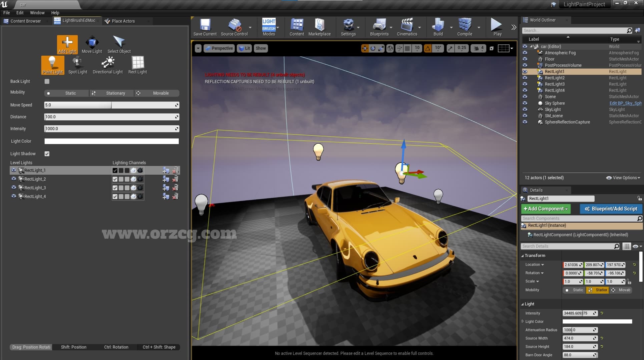The height and width of the screenshot is (360, 644).
Task: Toggle visibility of RectLight_3 in Level Lights
Action: click(x=14, y=187)
